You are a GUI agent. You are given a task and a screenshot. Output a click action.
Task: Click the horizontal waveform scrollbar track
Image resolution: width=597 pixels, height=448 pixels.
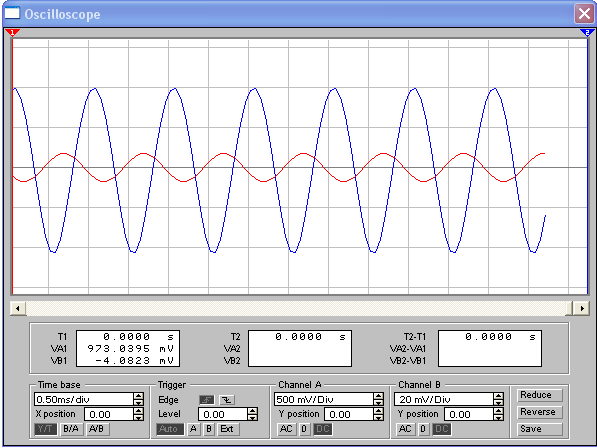tap(295, 308)
